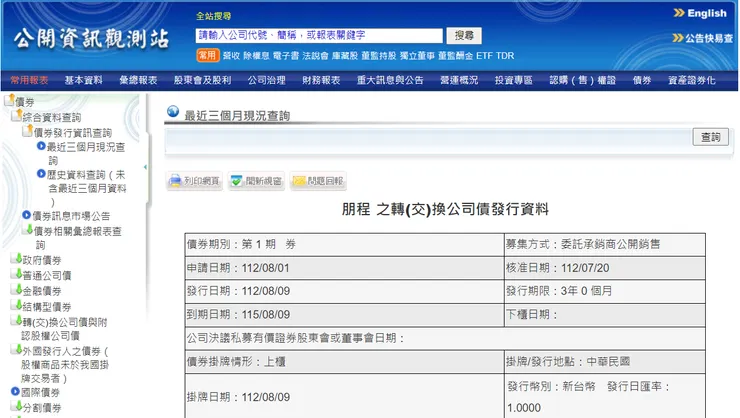The image size is (740, 418).
Task: Collapse the sidebar with the small arrow handle
Action: tap(145, 167)
